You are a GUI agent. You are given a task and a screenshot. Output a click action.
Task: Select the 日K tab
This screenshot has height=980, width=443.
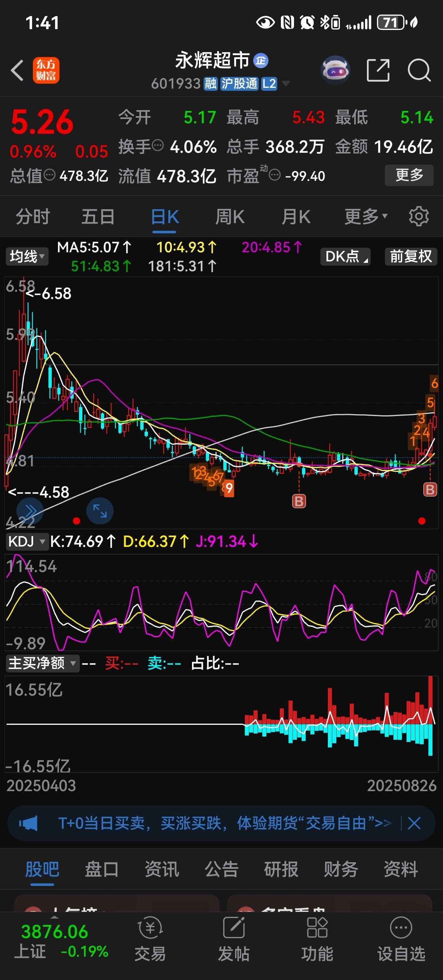(165, 217)
